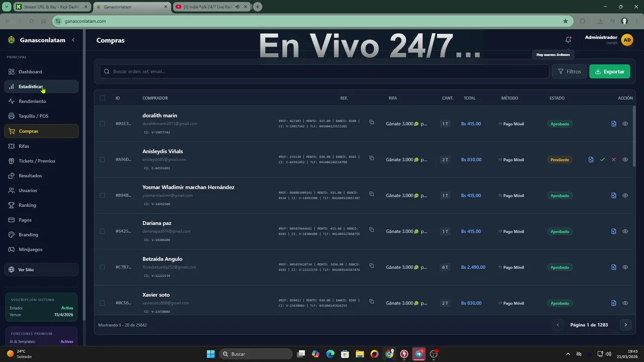Copy reference of Anisleydis Viñals order
The width and height of the screenshot is (644, 362).
pos(371,158)
